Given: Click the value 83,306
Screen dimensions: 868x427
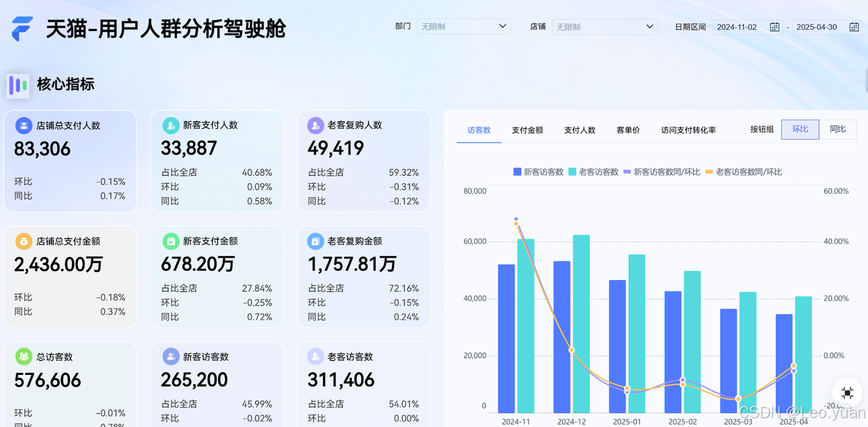Looking at the screenshot, I should tap(42, 149).
